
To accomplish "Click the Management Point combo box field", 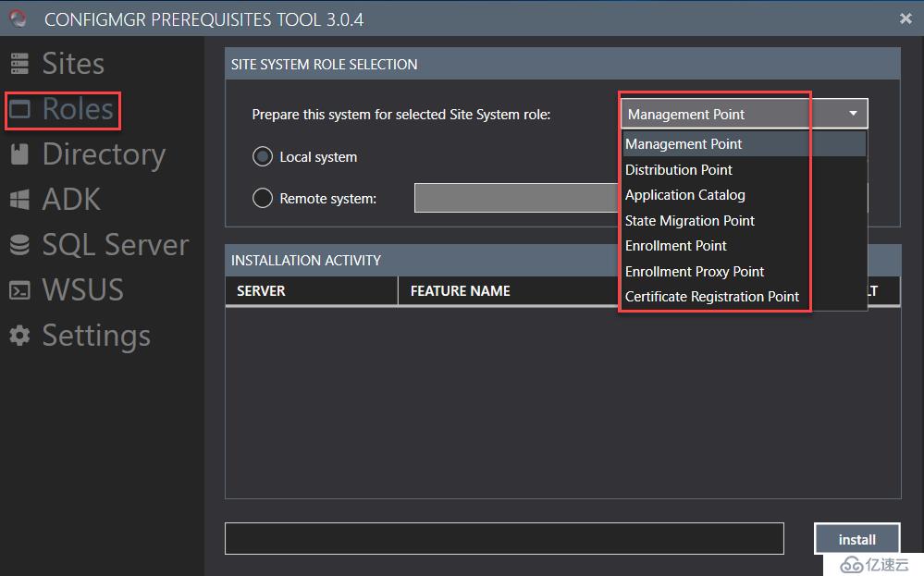I will pyautogui.click(x=745, y=114).
